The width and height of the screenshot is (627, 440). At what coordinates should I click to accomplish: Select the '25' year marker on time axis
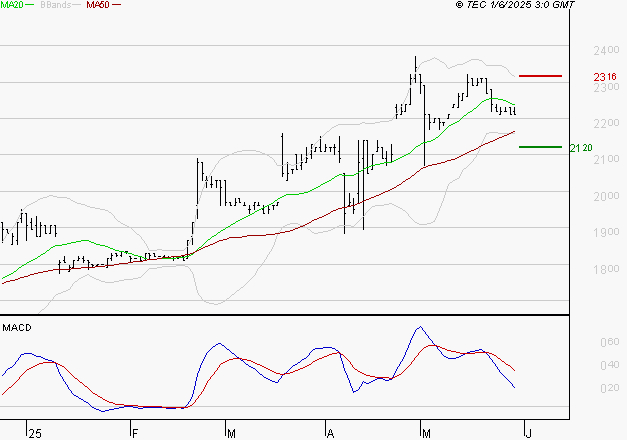pos(36,432)
